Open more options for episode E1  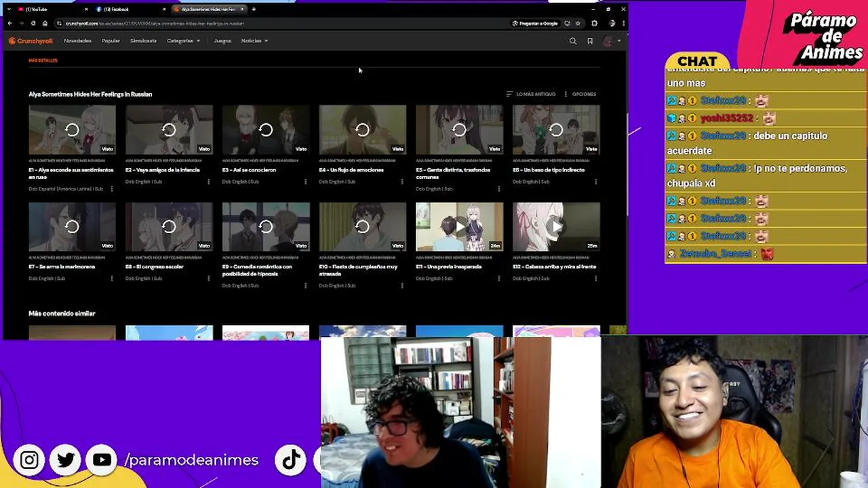(x=112, y=189)
